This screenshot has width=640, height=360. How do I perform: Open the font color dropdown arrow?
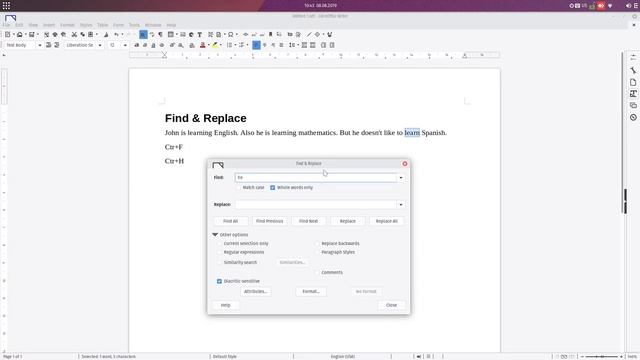[x=209, y=45]
